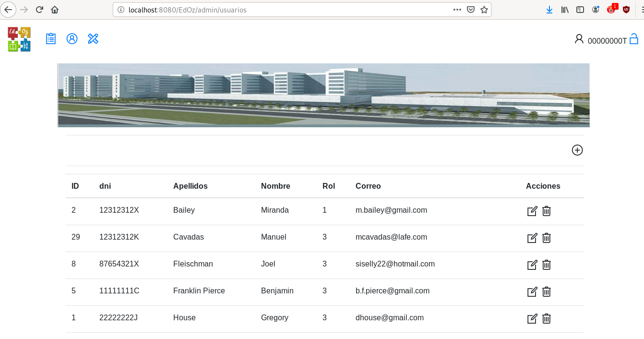Open the browser downloads panel
This screenshot has height=339, width=644.
549,10
